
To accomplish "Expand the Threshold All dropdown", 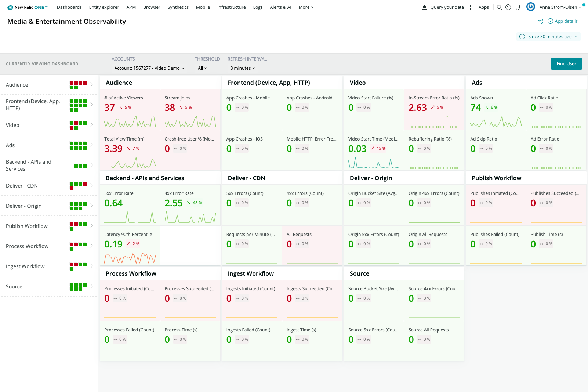I will pos(202,68).
